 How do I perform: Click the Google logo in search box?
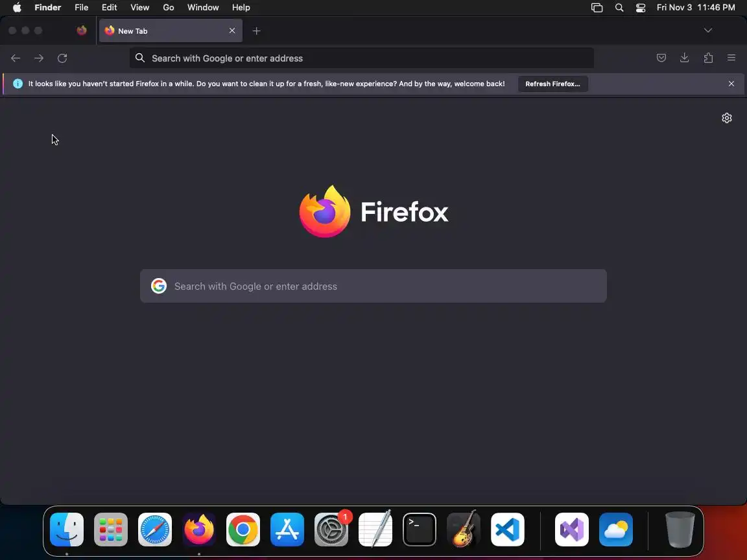(159, 286)
